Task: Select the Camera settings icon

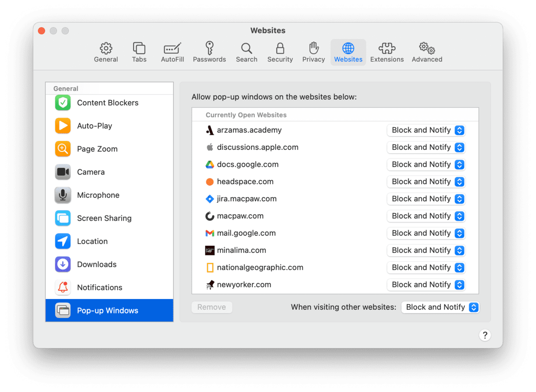Action: tap(62, 172)
